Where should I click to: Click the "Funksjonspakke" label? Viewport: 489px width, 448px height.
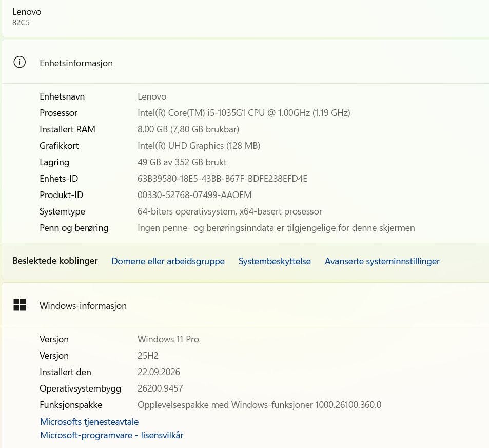71,405
